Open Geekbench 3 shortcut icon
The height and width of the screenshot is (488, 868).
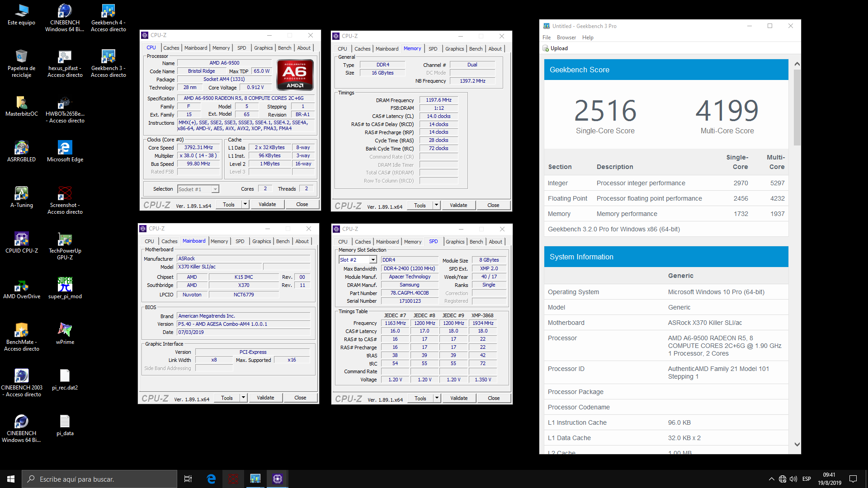point(108,63)
